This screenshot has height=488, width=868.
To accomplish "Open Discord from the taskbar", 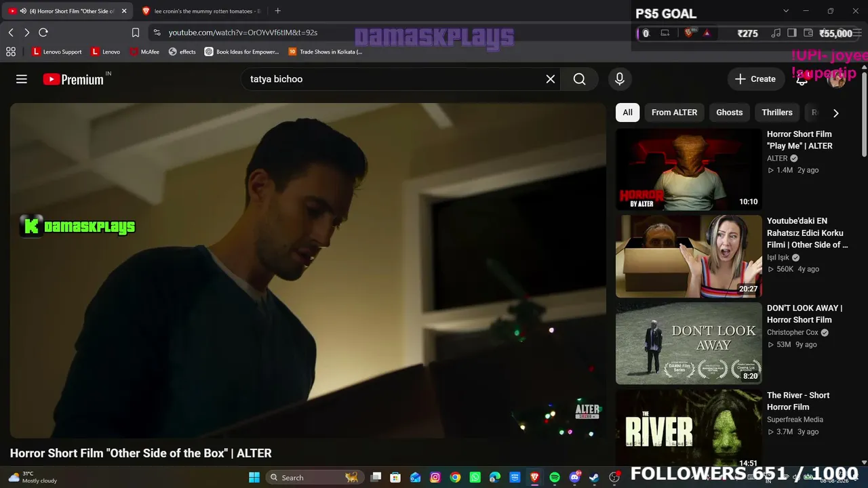I will pyautogui.click(x=575, y=477).
